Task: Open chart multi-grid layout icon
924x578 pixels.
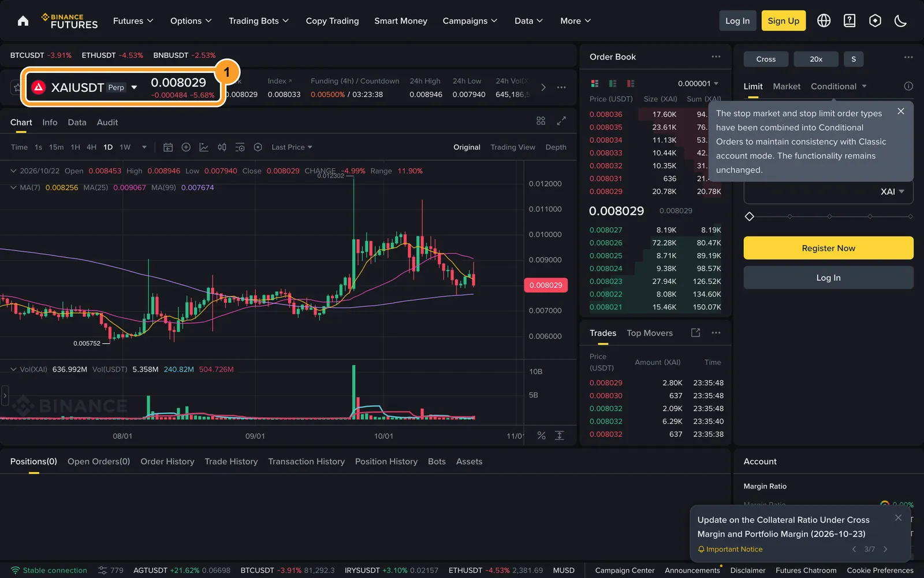Action: coord(541,121)
